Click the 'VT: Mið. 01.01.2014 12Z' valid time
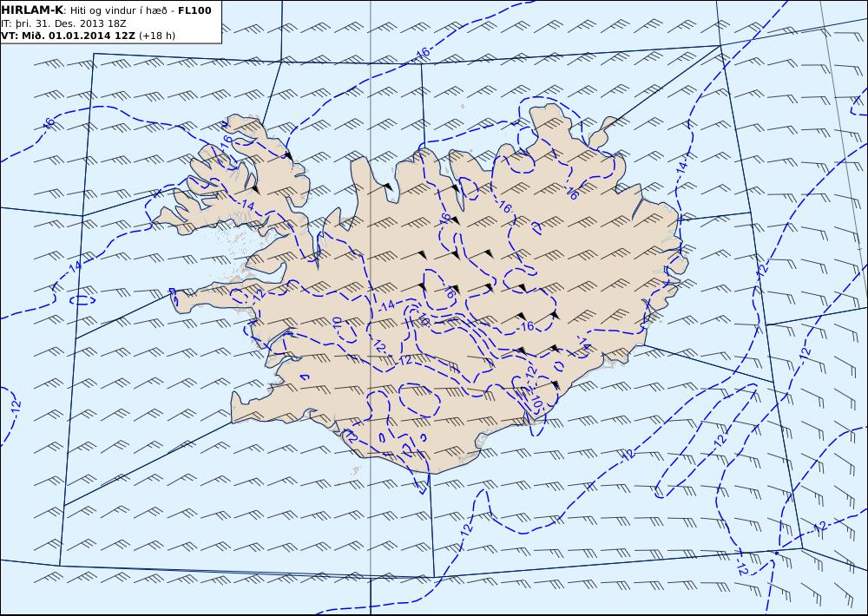The width and height of the screenshot is (868, 616). [x=69, y=36]
